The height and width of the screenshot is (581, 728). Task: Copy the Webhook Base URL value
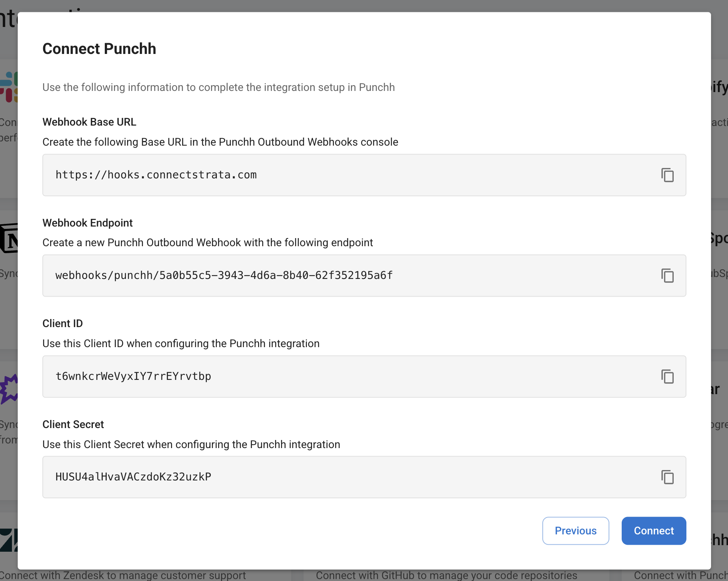tap(667, 175)
